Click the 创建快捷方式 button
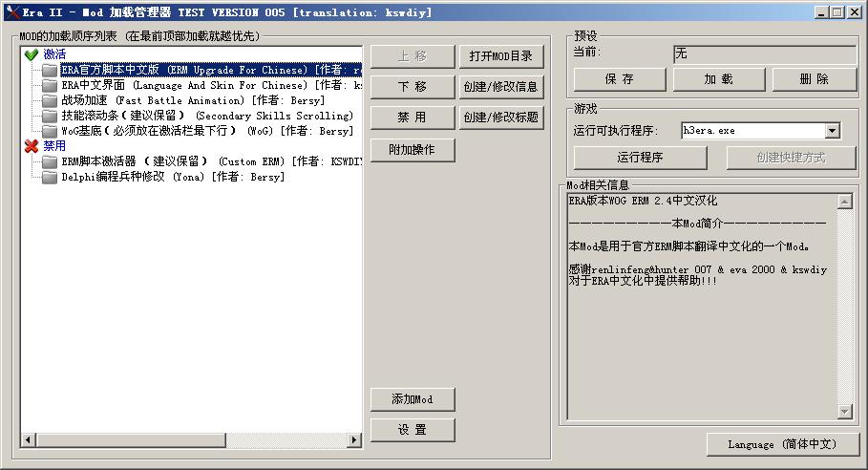 [791, 158]
